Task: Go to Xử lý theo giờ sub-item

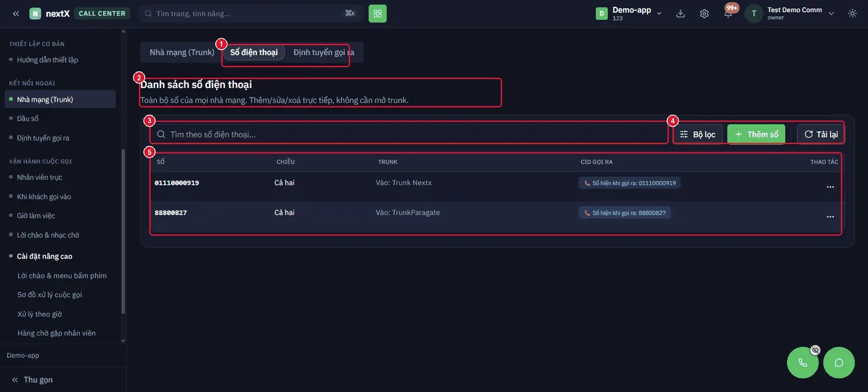Action: pyautogui.click(x=39, y=314)
